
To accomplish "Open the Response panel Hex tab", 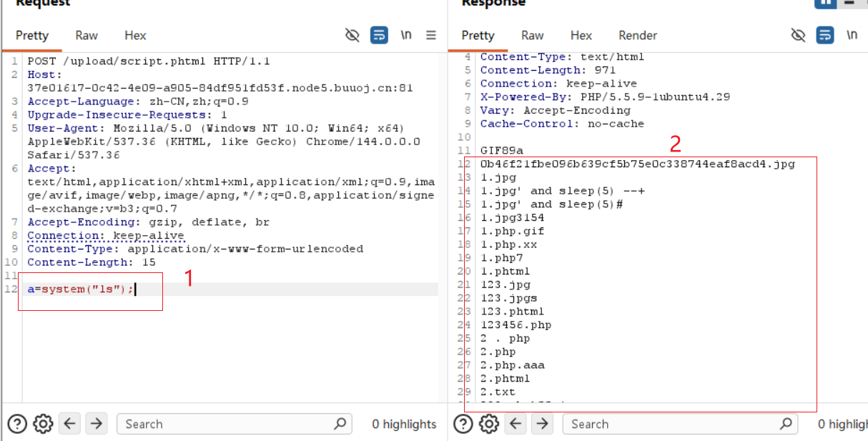I will [581, 35].
